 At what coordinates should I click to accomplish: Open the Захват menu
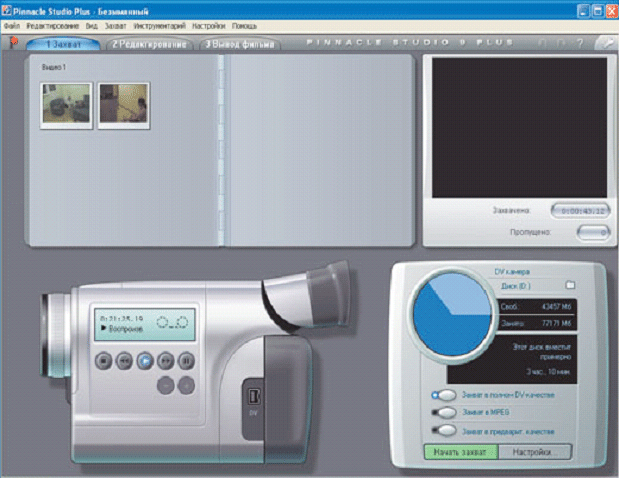pos(115,26)
